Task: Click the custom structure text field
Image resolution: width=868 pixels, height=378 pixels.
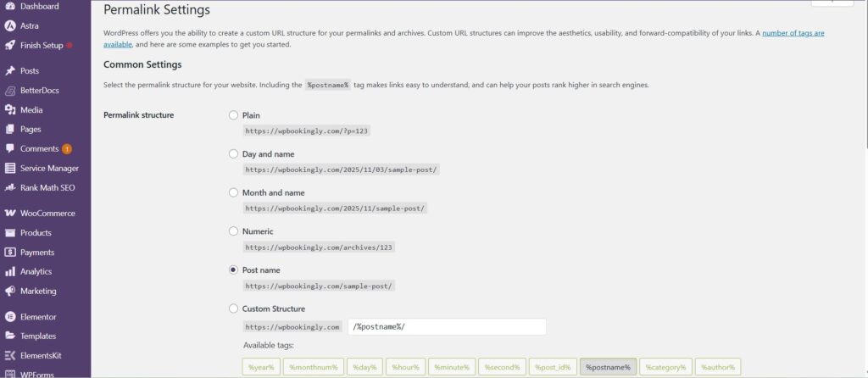Action: click(x=447, y=327)
